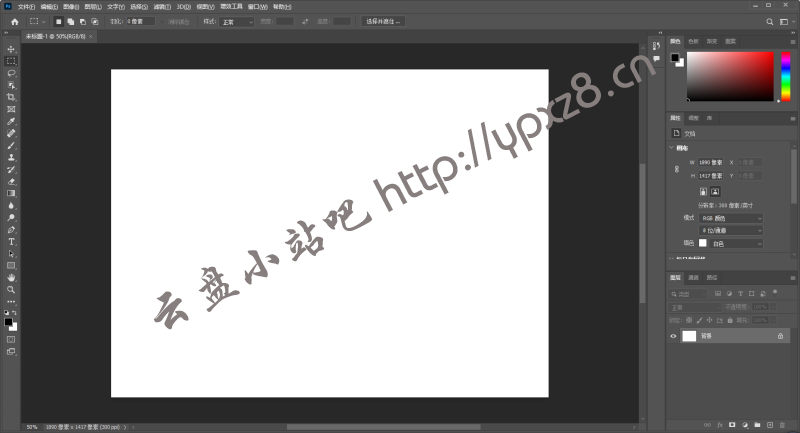Screen dimensions: 800x433
Task: Create a new layer with plus icon
Action: point(770,425)
